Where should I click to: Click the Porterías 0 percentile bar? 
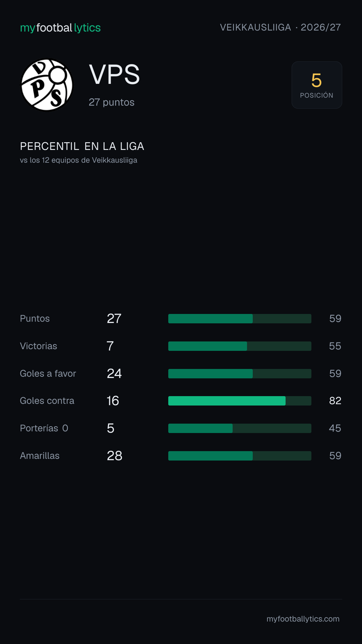coord(240,428)
